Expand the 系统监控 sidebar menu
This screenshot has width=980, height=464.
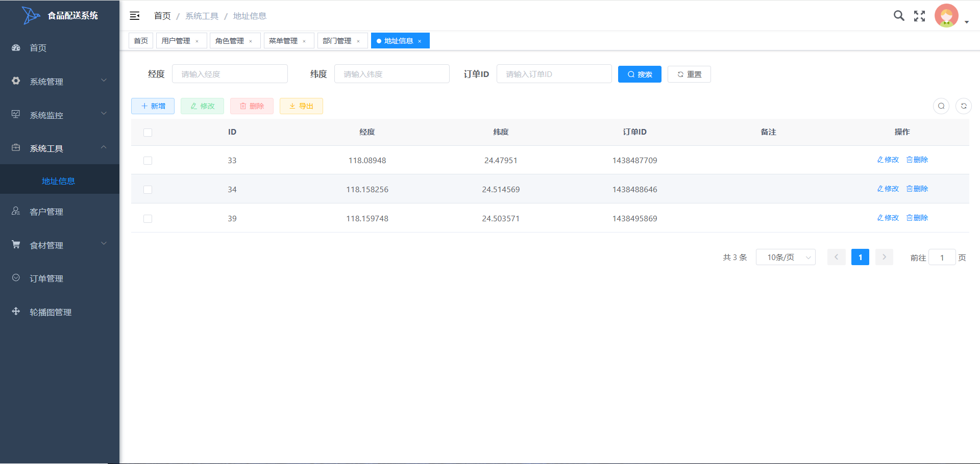click(x=60, y=115)
